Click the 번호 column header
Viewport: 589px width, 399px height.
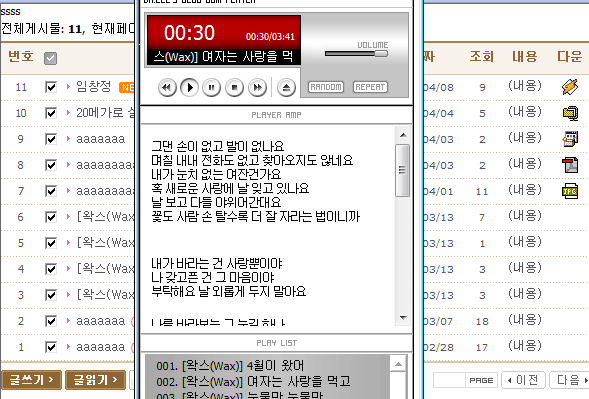coord(21,56)
